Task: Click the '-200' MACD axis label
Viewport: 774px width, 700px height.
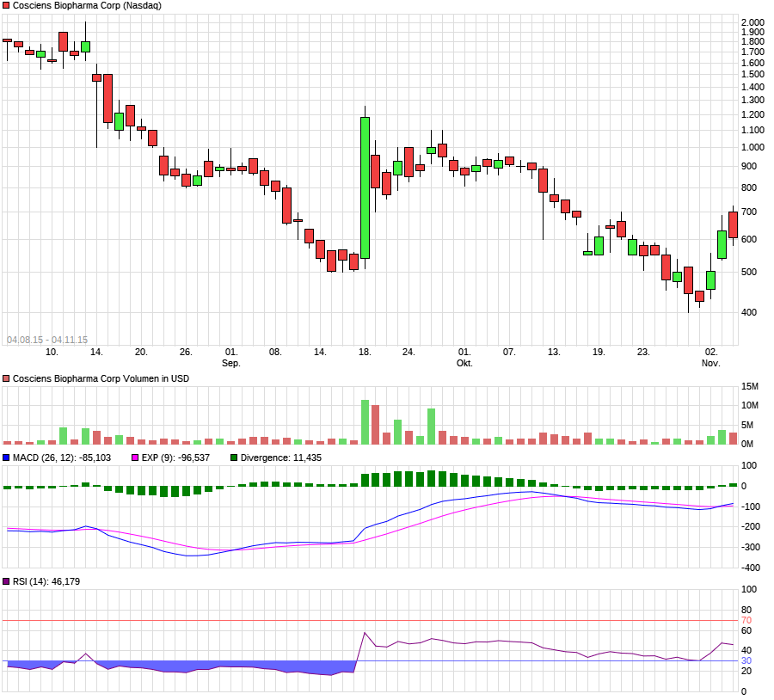Action: click(x=750, y=527)
